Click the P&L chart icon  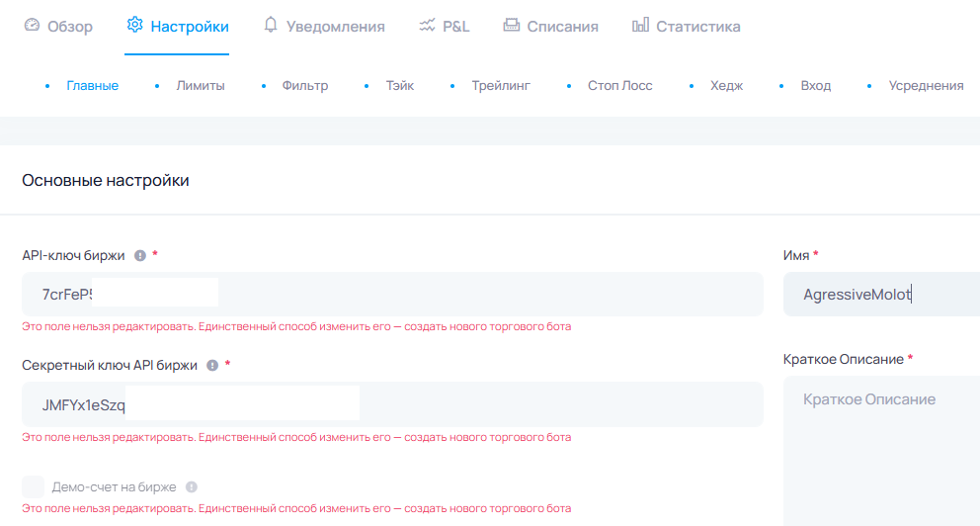point(427,26)
